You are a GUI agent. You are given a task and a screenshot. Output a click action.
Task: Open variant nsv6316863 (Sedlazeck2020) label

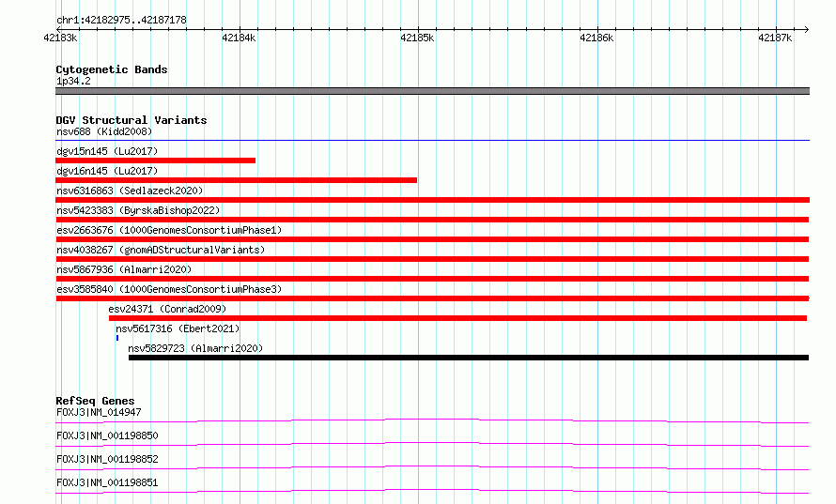click(130, 191)
